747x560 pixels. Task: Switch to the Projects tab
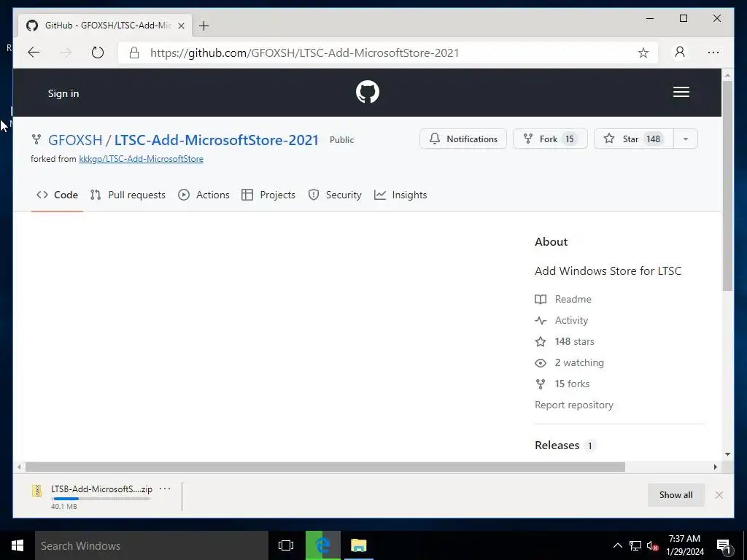pyautogui.click(x=268, y=195)
